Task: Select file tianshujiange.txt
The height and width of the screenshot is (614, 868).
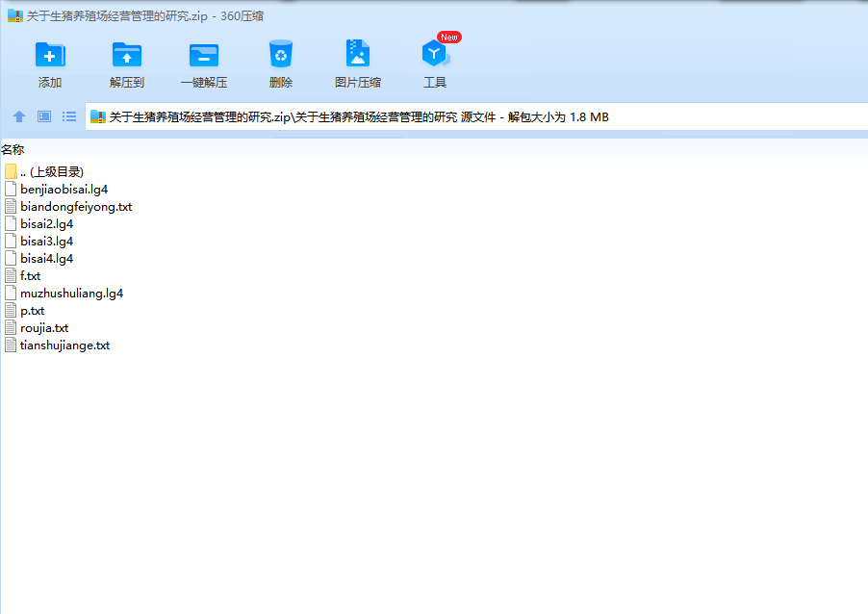Action: pos(58,345)
